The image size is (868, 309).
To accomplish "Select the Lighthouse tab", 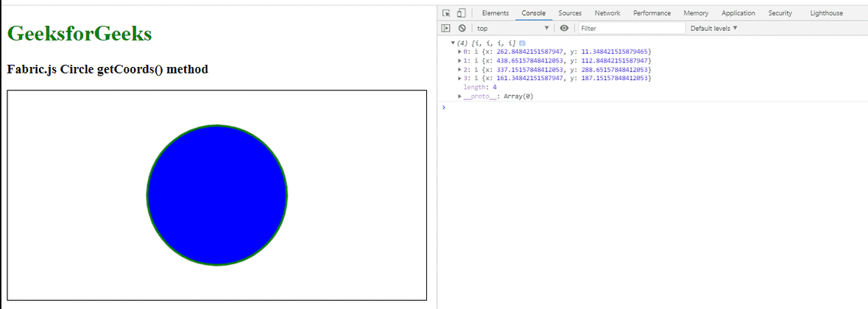I will (x=826, y=13).
